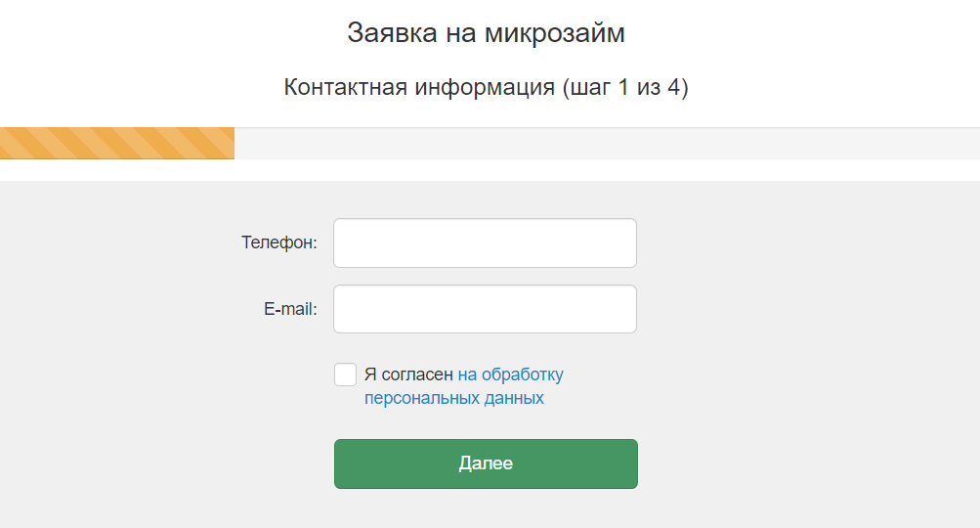980x528 pixels.
Task: Open the обработку персональных данных link
Action: point(510,374)
